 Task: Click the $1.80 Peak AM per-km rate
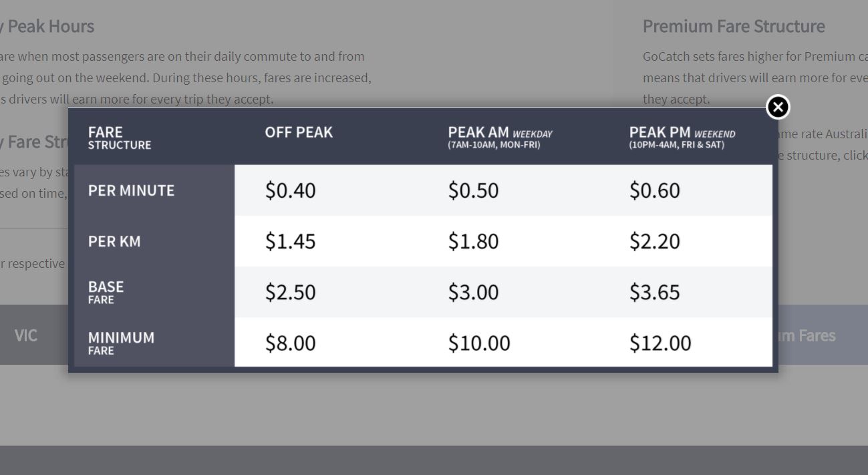pyautogui.click(x=473, y=241)
